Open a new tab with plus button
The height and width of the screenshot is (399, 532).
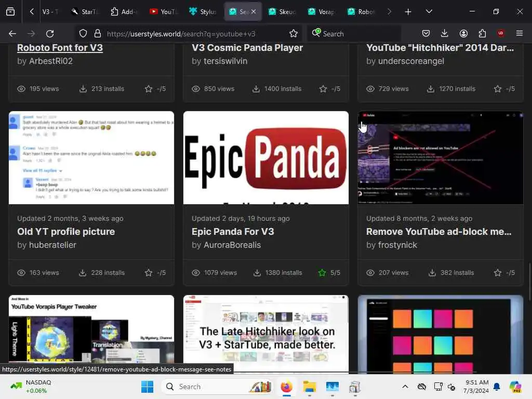tap(408, 12)
